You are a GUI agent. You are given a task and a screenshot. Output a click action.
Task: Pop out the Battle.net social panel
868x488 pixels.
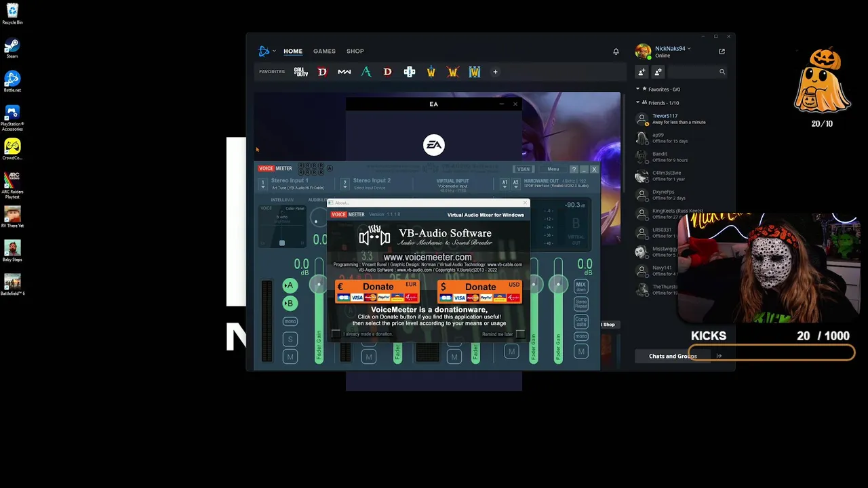point(722,52)
